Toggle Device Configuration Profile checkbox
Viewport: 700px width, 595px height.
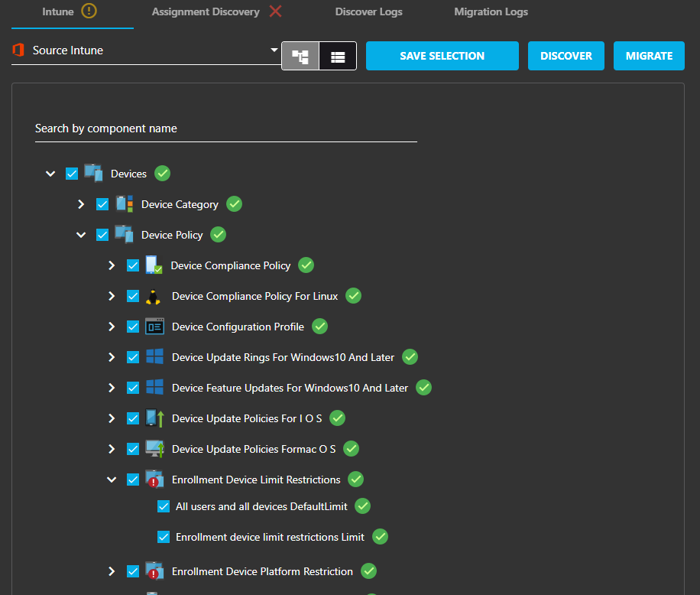tap(133, 327)
